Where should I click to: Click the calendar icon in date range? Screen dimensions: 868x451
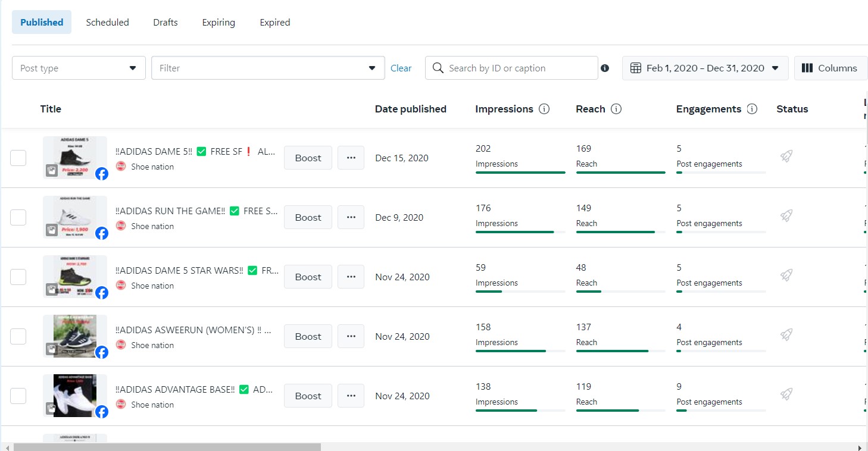[635, 68]
